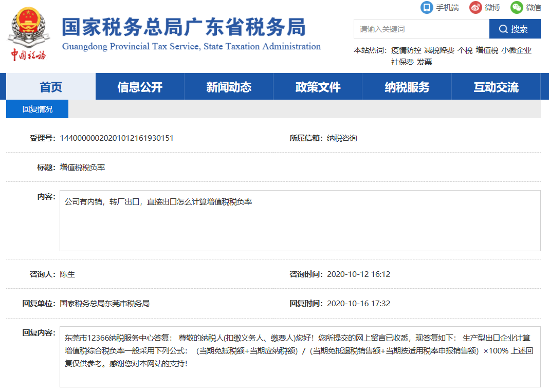Screen dimensions: 549x392
Task: Click hot word link 疫情防控
Action: [406, 50]
